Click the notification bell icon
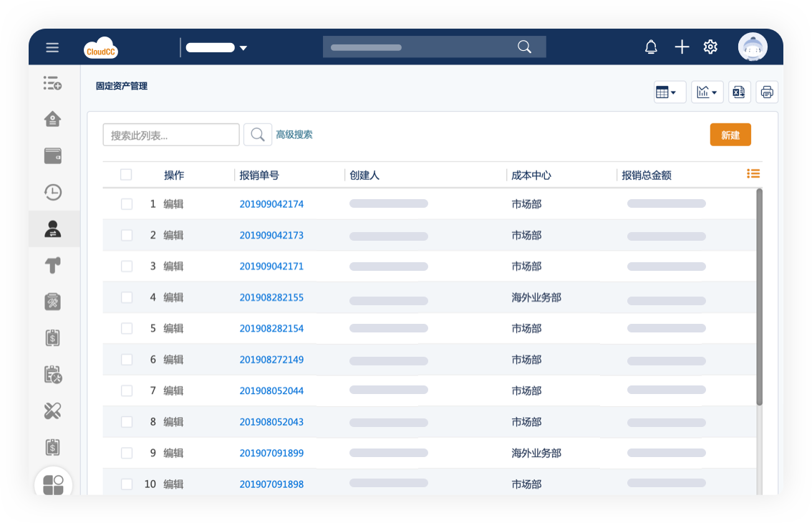Screen dimensions: 812x523 pyautogui.click(x=651, y=47)
